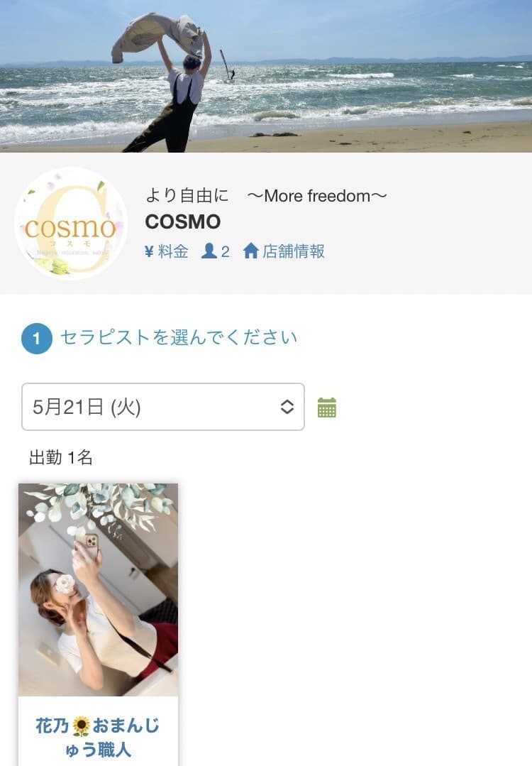The width and height of the screenshot is (532, 766).
Task: Click おまんじゅう職人 text on therapist card
Action: click(x=112, y=738)
